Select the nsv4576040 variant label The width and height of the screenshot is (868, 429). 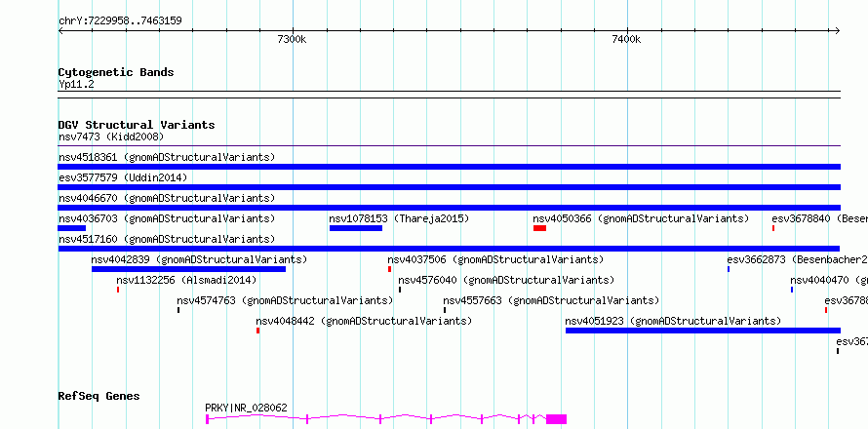[506, 280]
